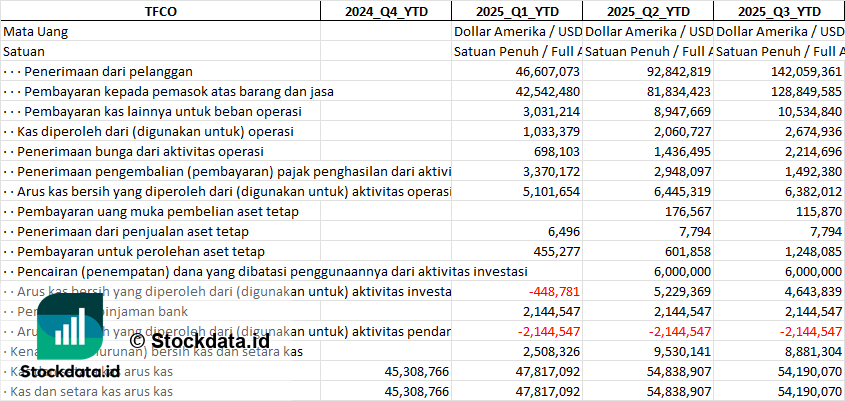Click 45,308,766 in the bottom row

[x=417, y=392]
